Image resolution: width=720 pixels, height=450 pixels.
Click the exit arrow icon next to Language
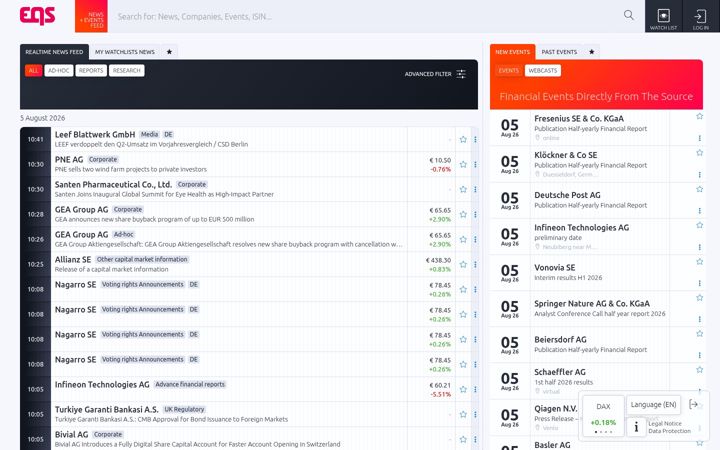(x=694, y=405)
